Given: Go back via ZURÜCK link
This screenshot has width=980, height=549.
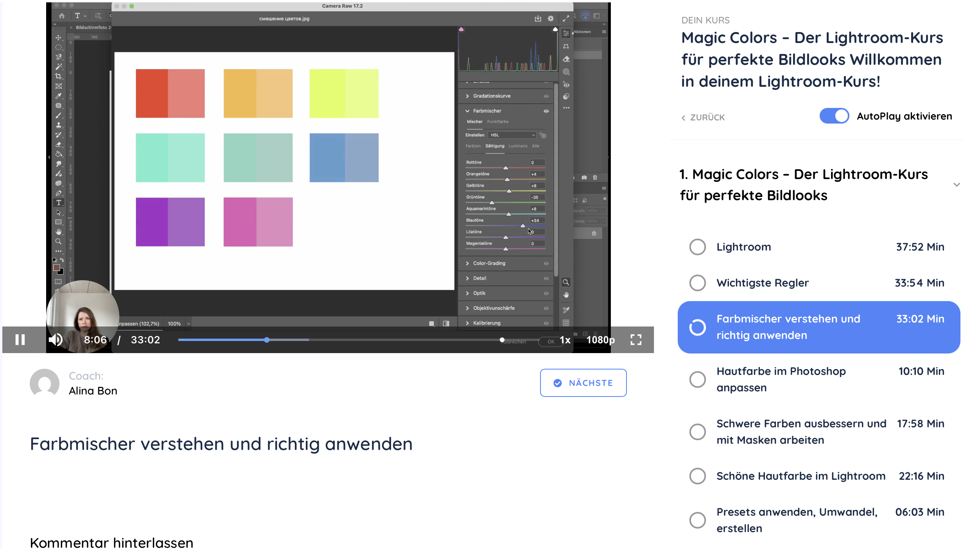Looking at the screenshot, I should point(704,117).
